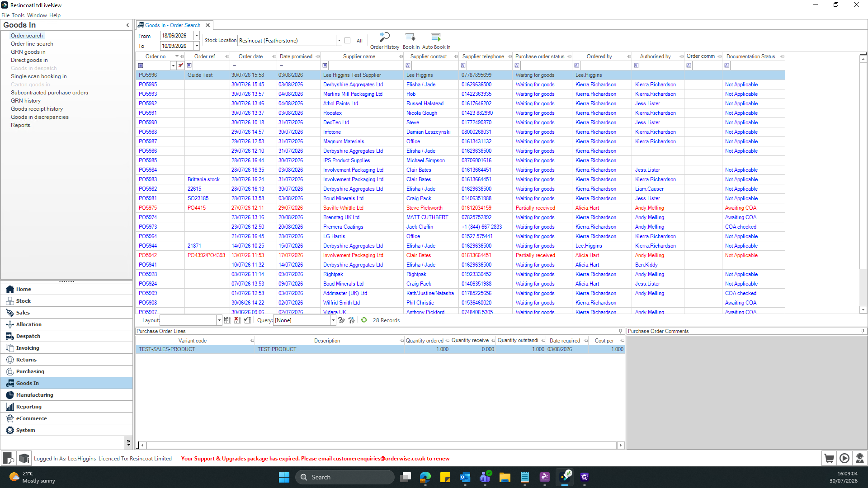Open the Tools menu
Image resolution: width=868 pixels, height=488 pixels.
pos(18,15)
